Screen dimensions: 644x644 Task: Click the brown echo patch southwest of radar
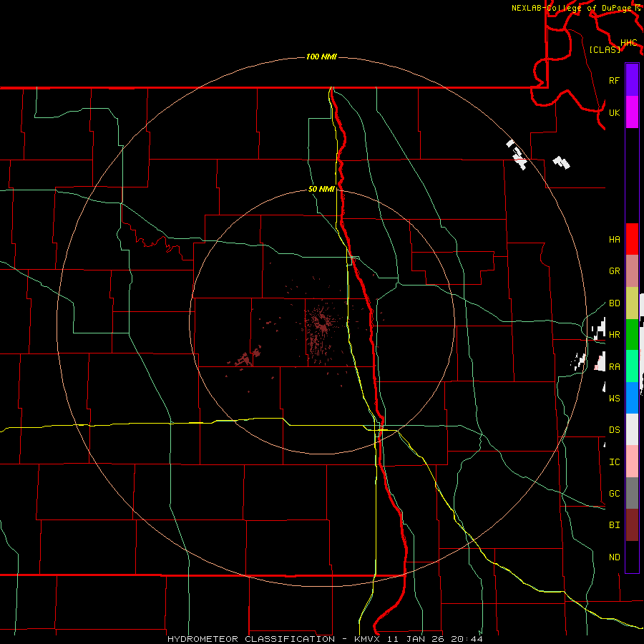246,356
